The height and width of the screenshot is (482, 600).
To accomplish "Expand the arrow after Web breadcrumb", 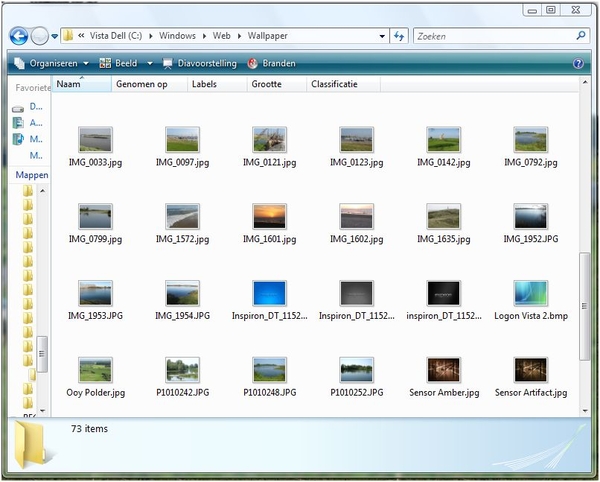I will (x=240, y=36).
